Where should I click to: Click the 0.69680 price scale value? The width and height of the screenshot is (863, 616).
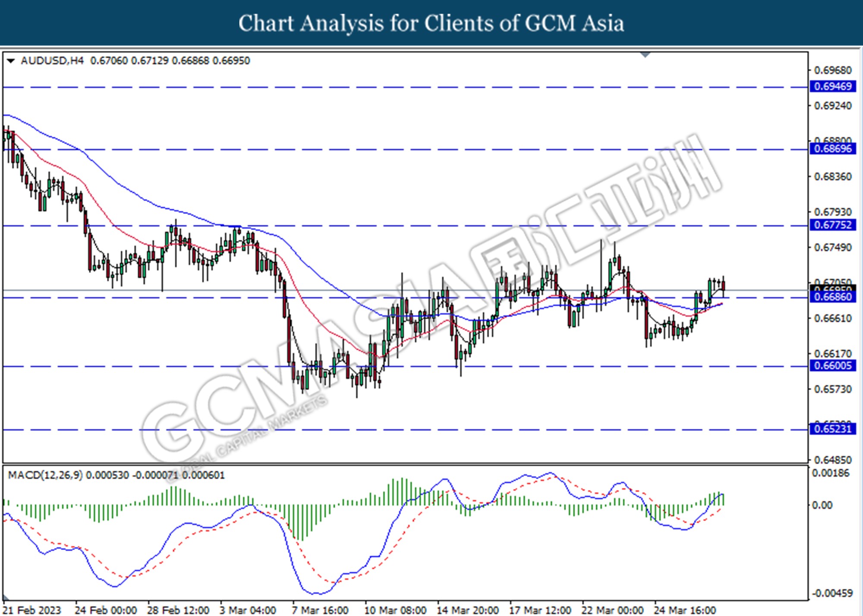click(x=833, y=70)
